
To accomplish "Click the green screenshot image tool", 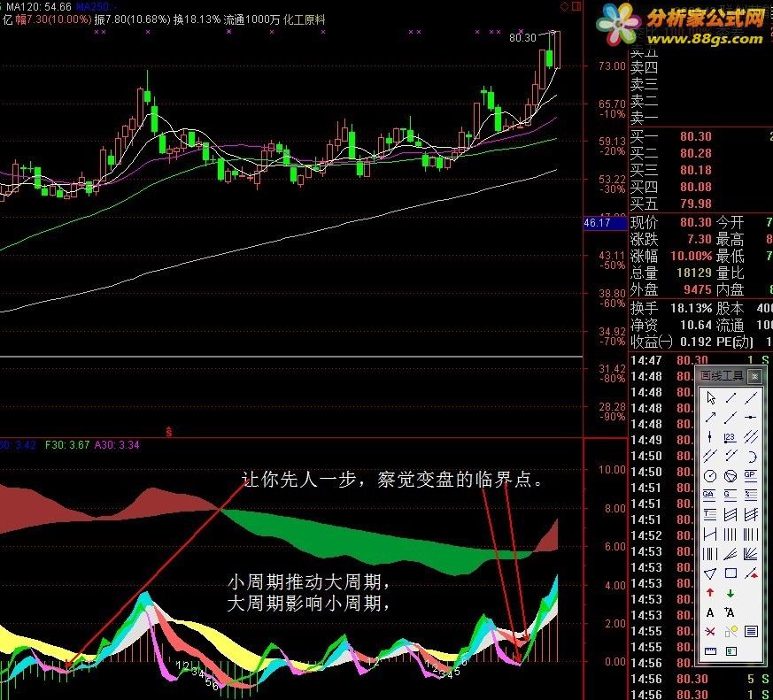I will 731,651.
